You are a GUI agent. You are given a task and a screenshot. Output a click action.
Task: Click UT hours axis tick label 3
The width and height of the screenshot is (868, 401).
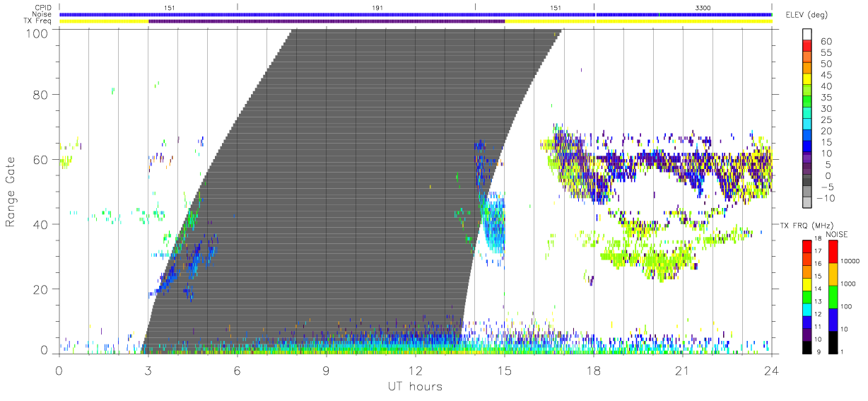pyautogui.click(x=148, y=370)
